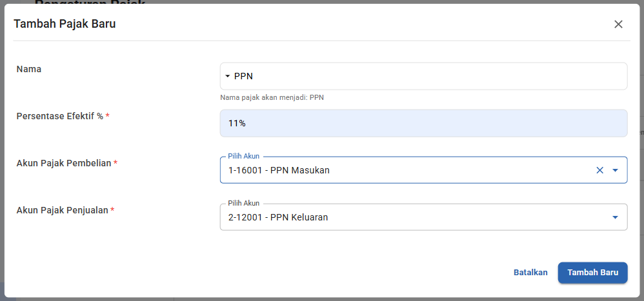Open the Akun Pajak Pembelian dropdown arrow

[615, 170]
